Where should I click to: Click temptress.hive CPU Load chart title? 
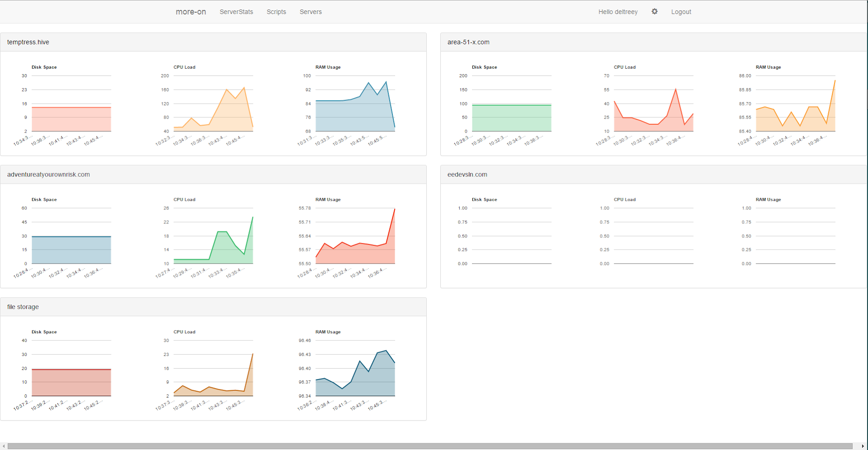[x=184, y=67]
